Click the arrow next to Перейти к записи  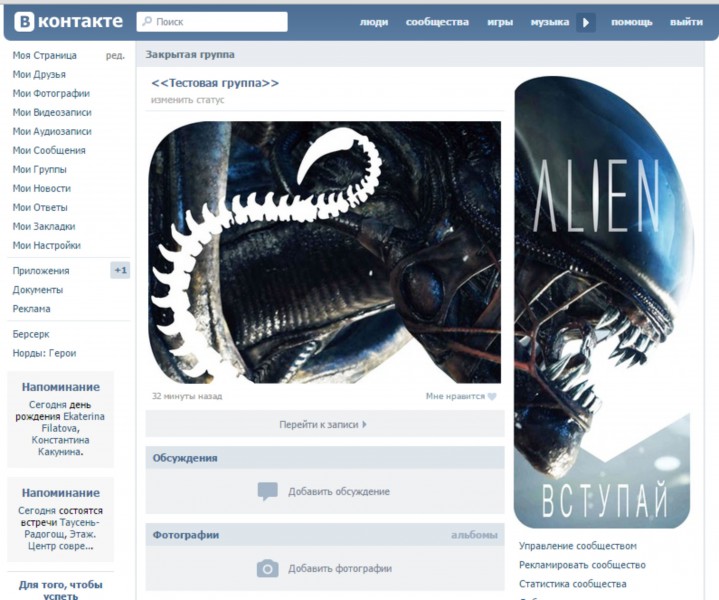[365, 424]
